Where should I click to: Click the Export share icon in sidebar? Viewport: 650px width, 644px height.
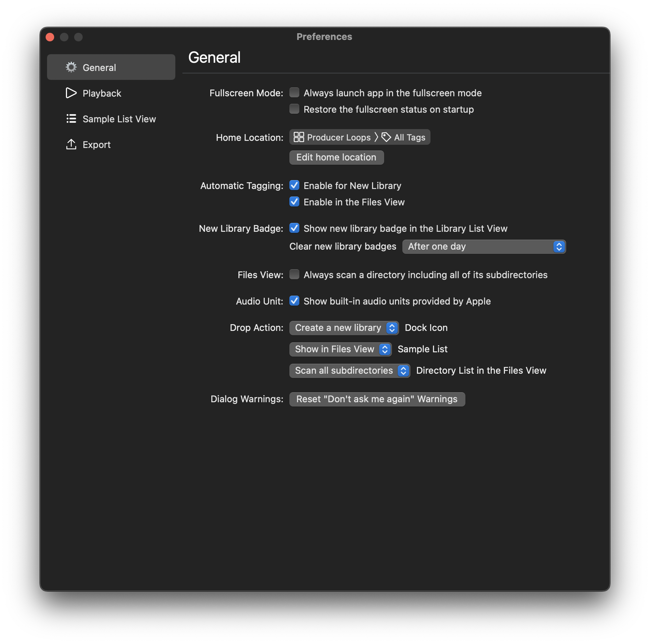pos(71,144)
